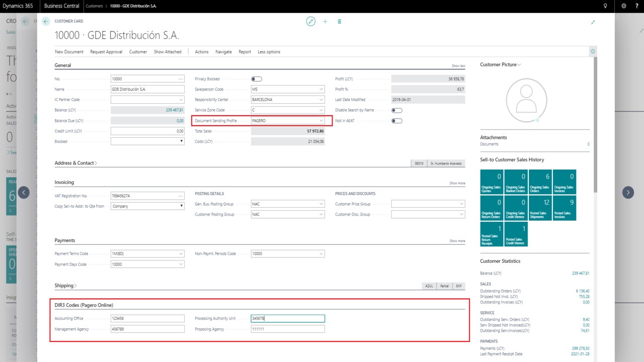Image resolution: width=644 pixels, height=362 pixels.
Task: Click the plus new record icon
Action: click(x=325, y=22)
